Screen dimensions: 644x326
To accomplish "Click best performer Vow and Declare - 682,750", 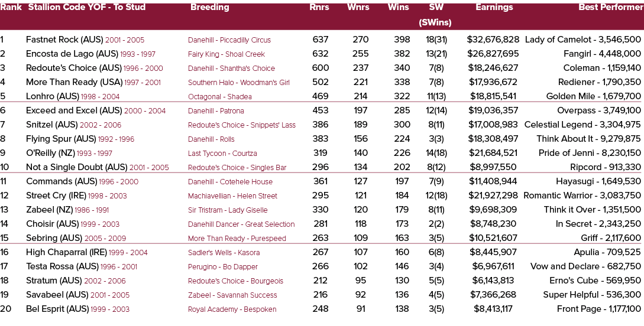I will point(585,266).
